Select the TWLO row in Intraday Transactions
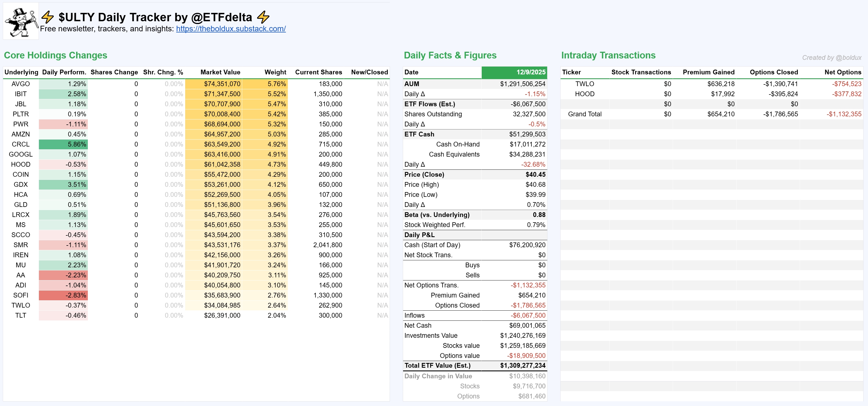The height and width of the screenshot is (406, 868). [x=585, y=84]
